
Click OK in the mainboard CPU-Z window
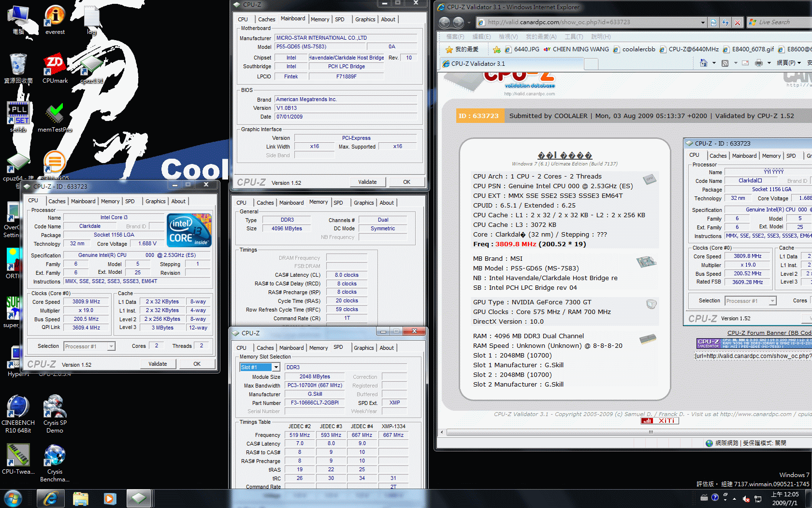coord(406,182)
